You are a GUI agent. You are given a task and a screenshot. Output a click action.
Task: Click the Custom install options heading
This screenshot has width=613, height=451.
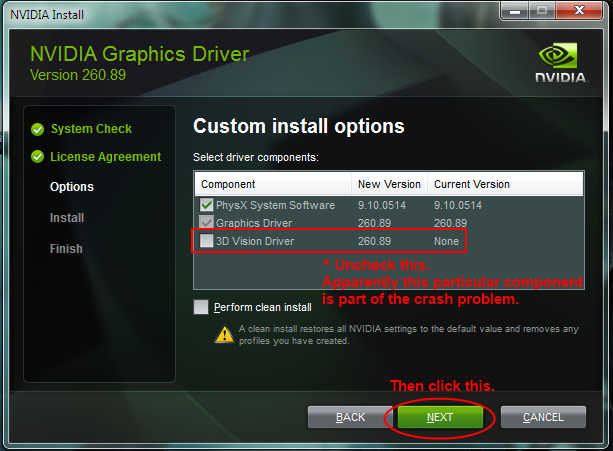[x=299, y=127]
